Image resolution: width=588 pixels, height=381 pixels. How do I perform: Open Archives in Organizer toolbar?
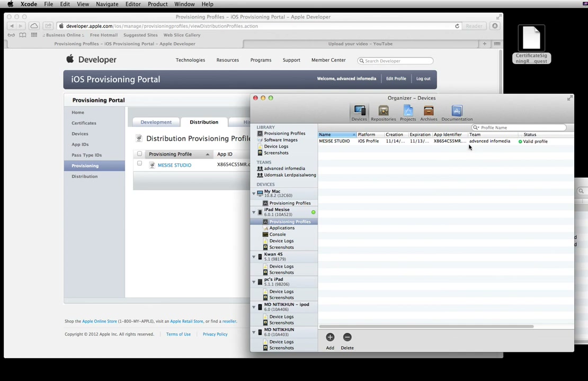(429, 113)
